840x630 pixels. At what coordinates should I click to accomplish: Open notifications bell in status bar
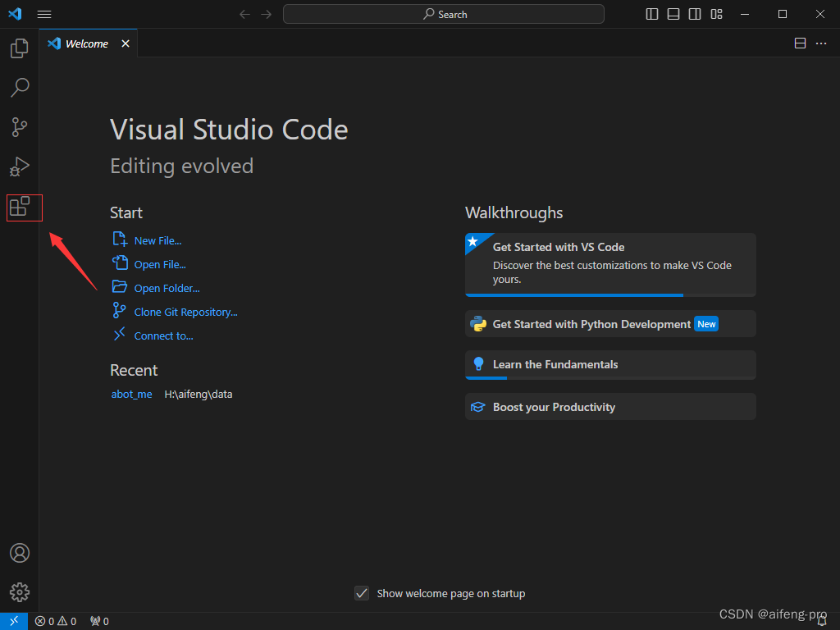pyautogui.click(x=822, y=622)
